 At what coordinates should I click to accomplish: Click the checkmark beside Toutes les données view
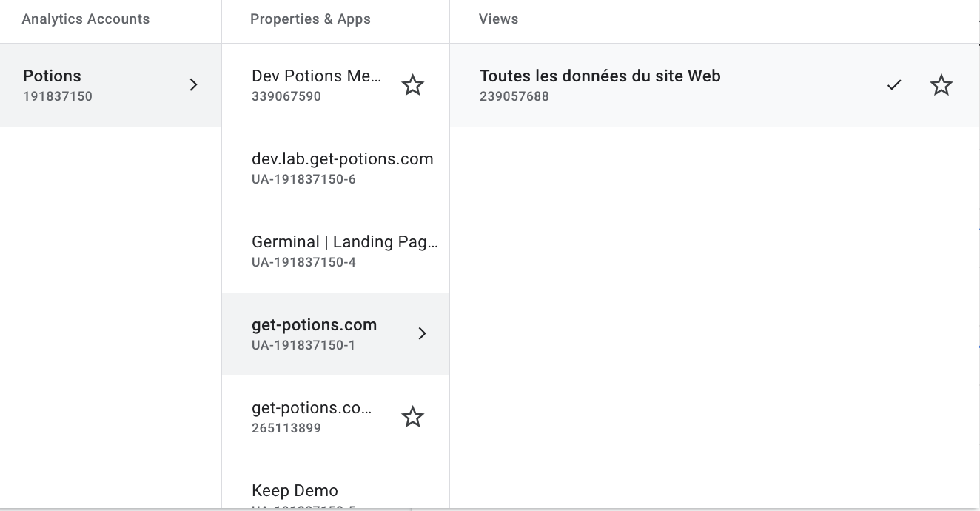[x=894, y=85]
